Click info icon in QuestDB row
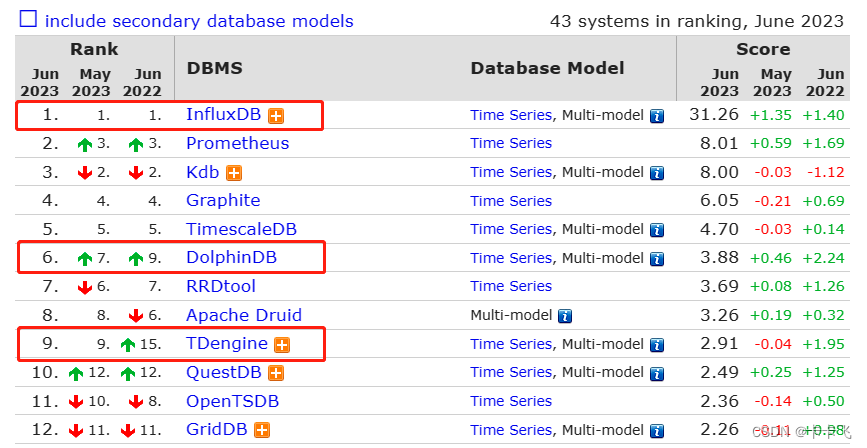This screenshot has width=867, height=448. [x=657, y=374]
